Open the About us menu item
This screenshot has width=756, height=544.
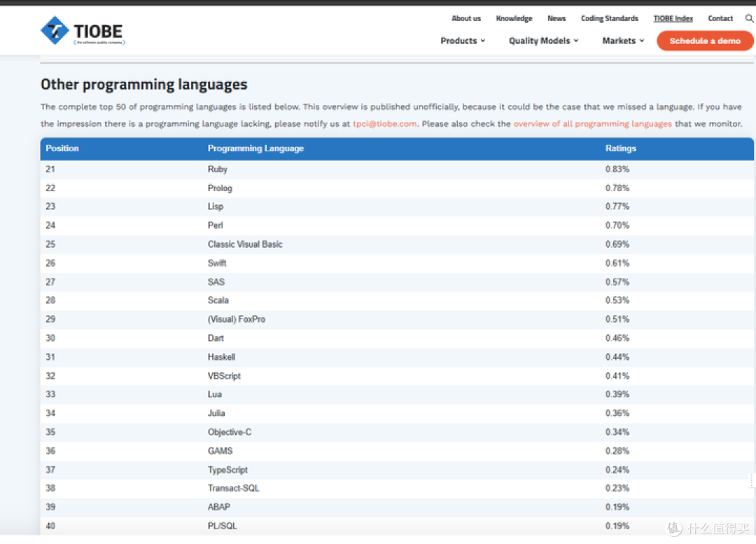pyautogui.click(x=466, y=18)
